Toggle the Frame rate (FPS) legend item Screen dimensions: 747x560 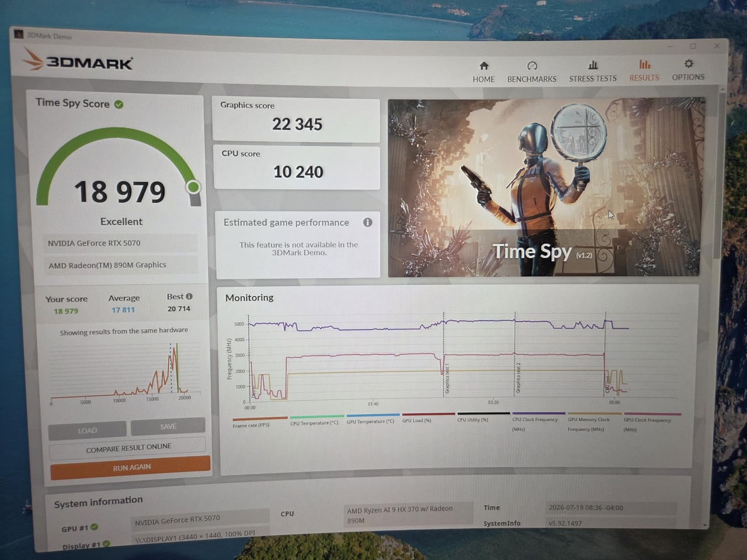[x=260, y=422]
